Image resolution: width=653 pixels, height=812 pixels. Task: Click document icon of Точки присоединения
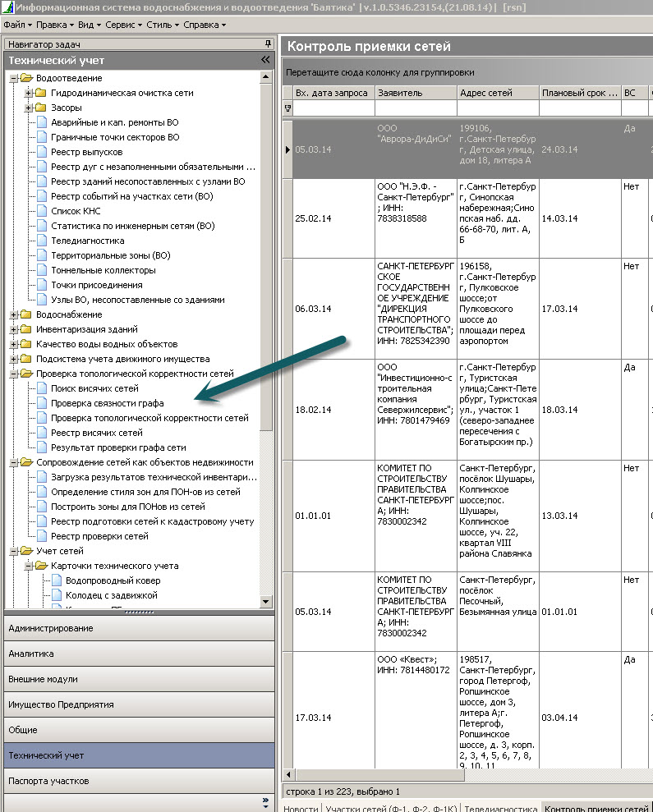[41, 285]
